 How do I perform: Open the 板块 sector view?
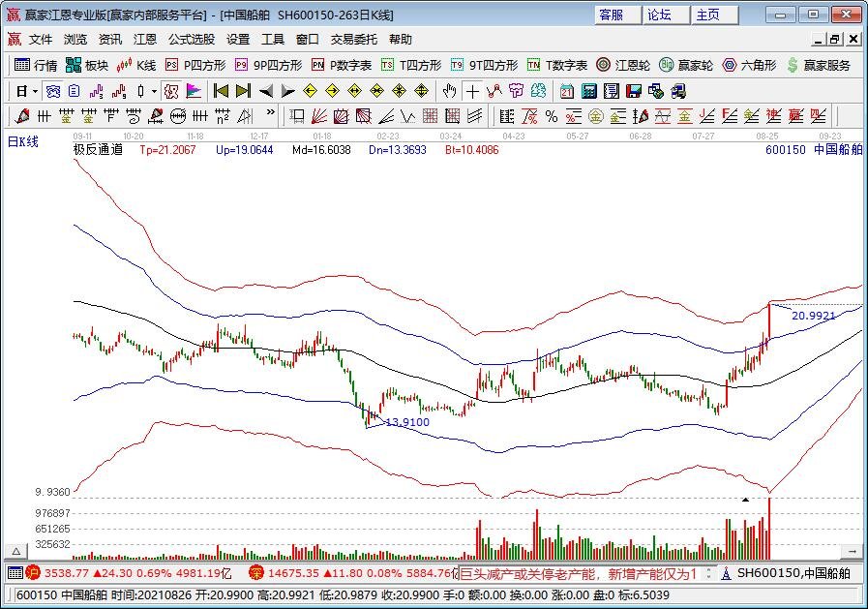[x=86, y=65]
